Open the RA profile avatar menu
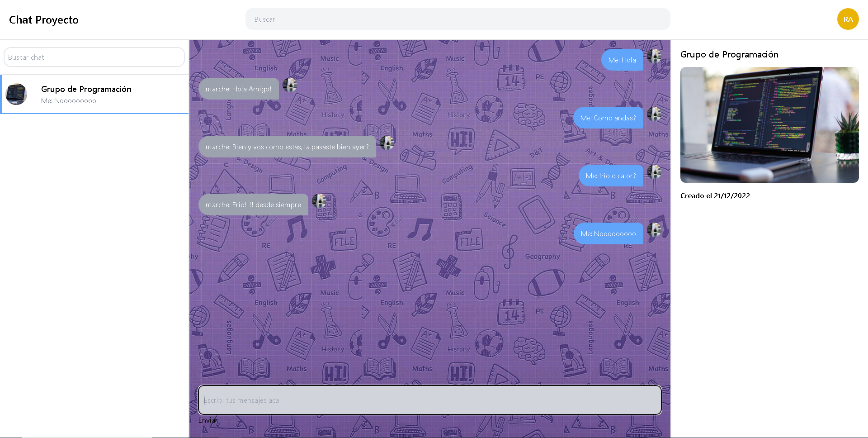 click(x=848, y=19)
